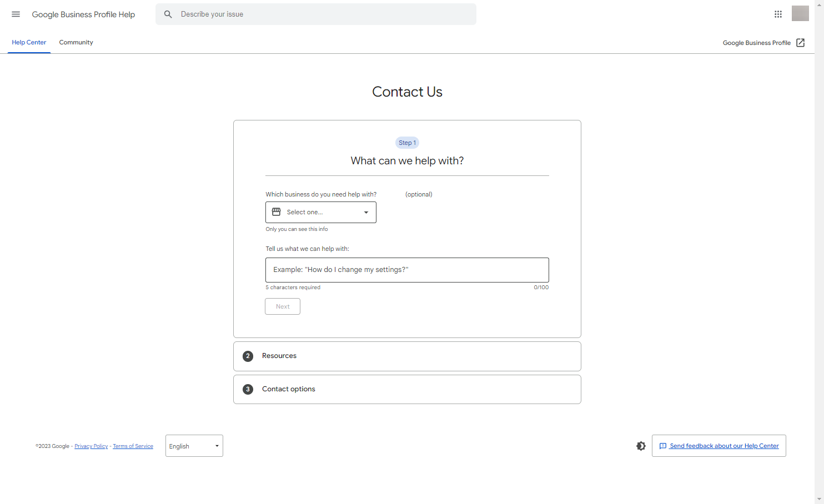Click the Google Business Profile Help title
This screenshot has width=824, height=504.
pos(83,14)
